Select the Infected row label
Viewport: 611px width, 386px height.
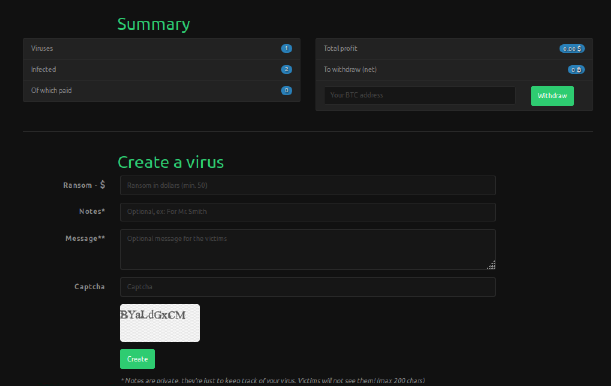click(44, 69)
